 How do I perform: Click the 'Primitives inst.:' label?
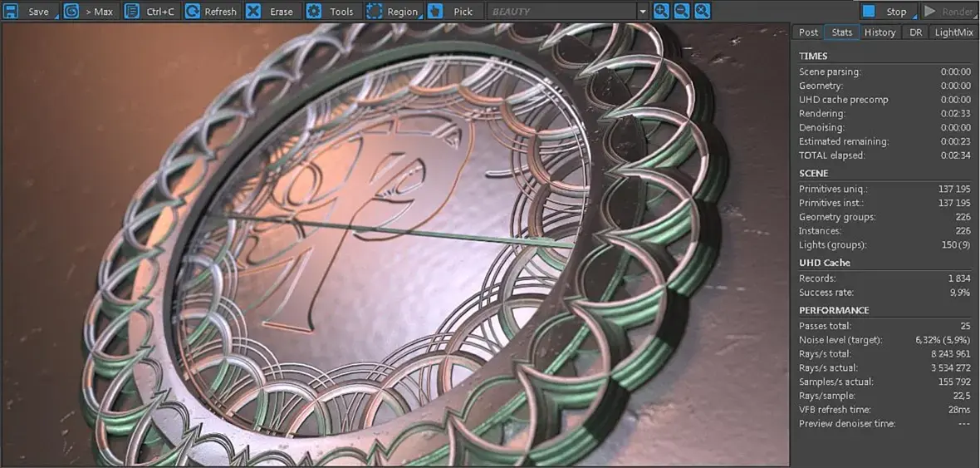832,203
